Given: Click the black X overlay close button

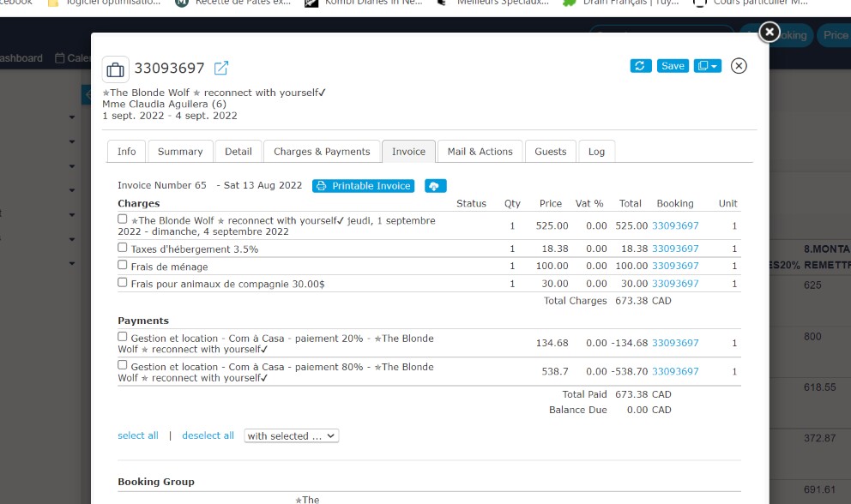Looking at the screenshot, I should click(769, 32).
